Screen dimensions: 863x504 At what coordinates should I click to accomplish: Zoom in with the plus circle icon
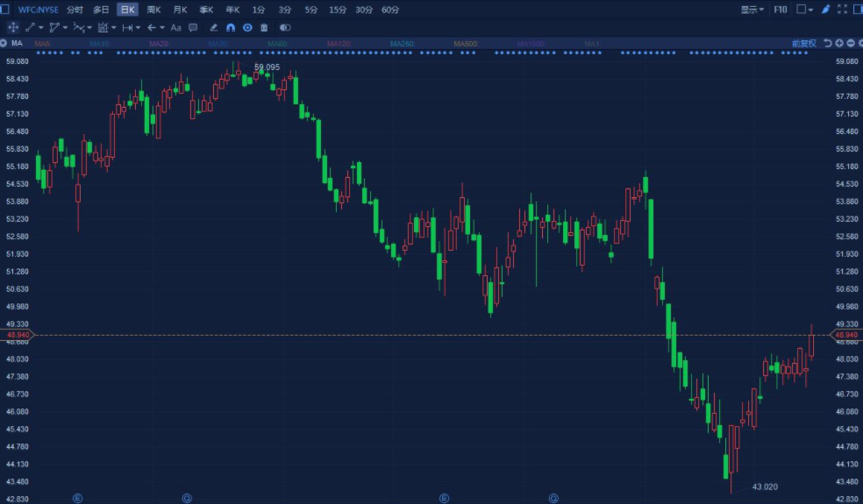tap(839, 43)
